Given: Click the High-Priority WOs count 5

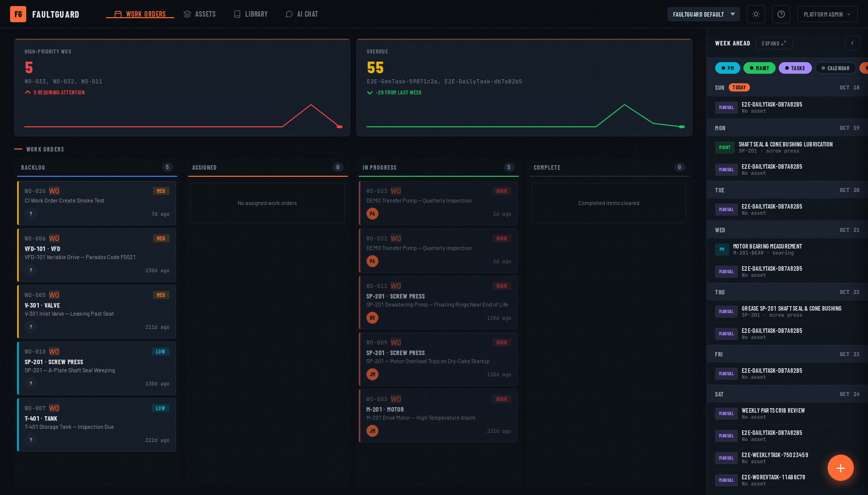Looking at the screenshot, I should [x=29, y=68].
